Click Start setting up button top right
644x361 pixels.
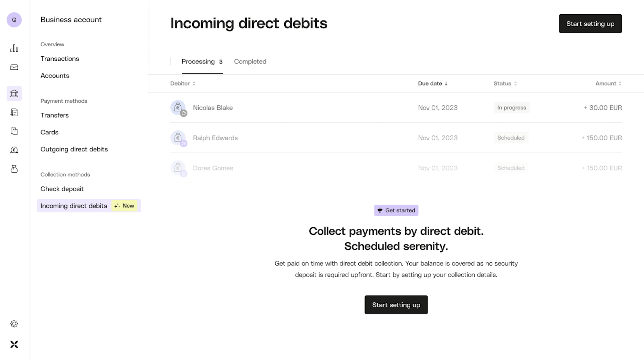click(x=590, y=23)
